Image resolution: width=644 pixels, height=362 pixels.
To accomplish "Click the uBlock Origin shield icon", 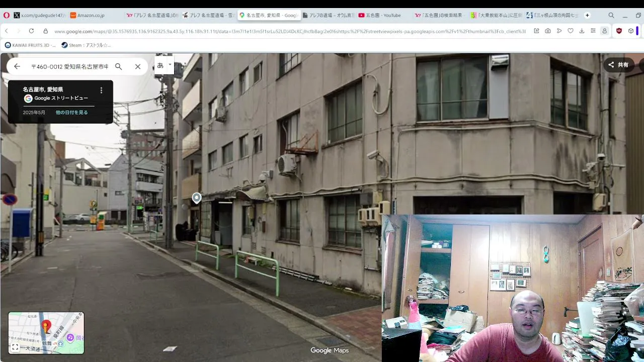I will (619, 31).
